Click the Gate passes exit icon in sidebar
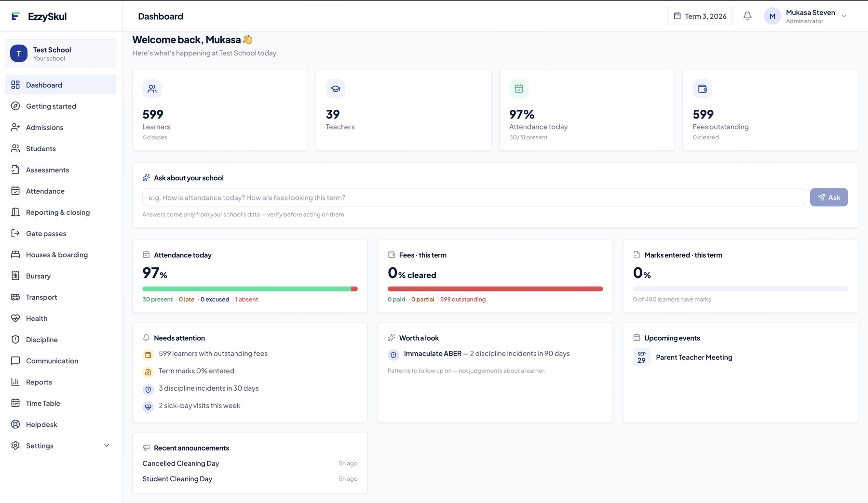Viewport: 868px width, 503px height. coord(15,233)
